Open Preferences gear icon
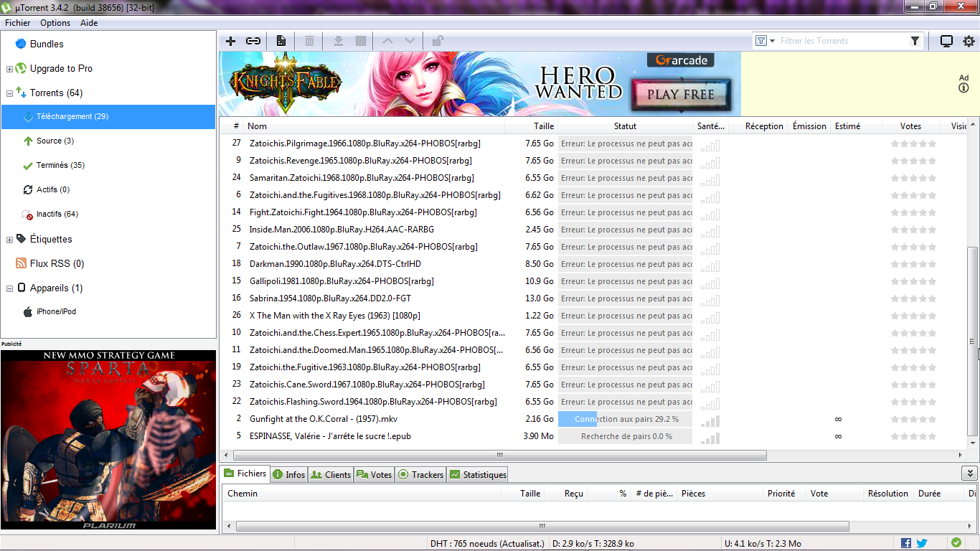 point(969,41)
